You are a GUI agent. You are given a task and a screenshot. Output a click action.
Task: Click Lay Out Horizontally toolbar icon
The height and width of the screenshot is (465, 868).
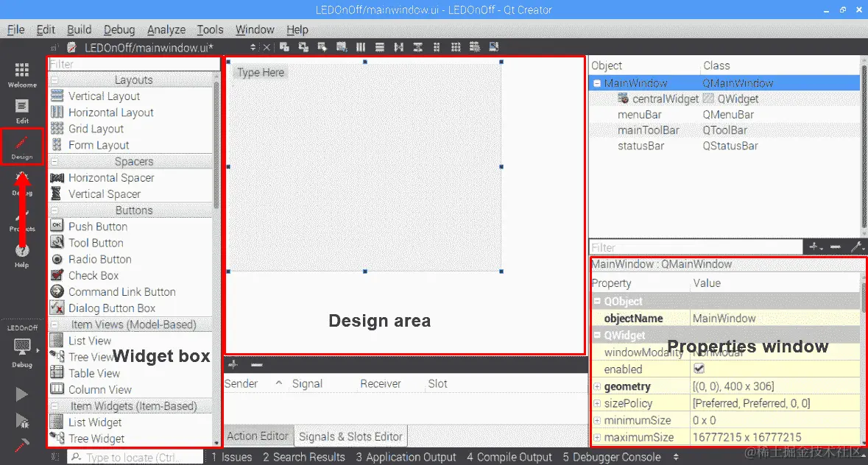coord(360,48)
